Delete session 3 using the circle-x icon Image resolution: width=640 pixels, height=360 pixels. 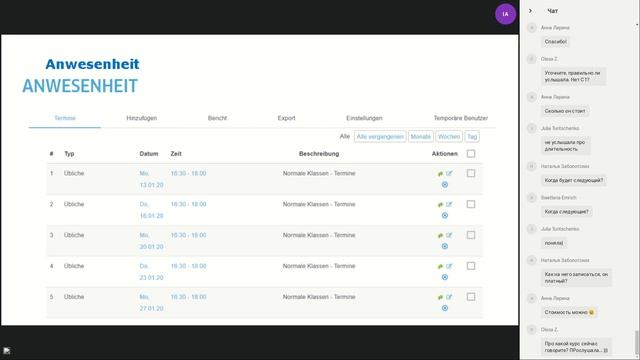[x=445, y=247]
